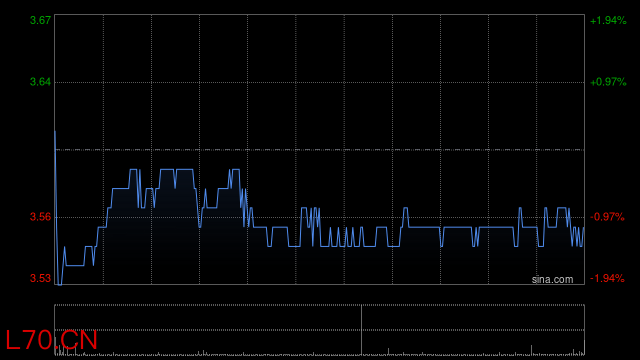Click the -1.94% percentage label
The width and height of the screenshot is (640, 360).
pyautogui.click(x=607, y=278)
